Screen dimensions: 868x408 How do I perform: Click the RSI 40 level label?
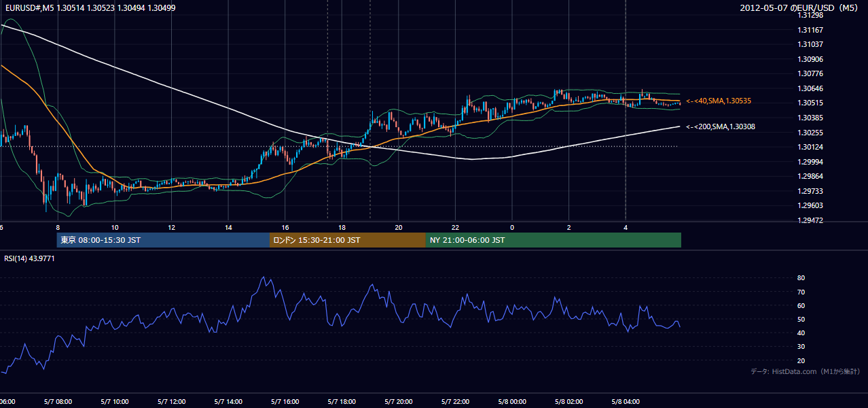801,333
